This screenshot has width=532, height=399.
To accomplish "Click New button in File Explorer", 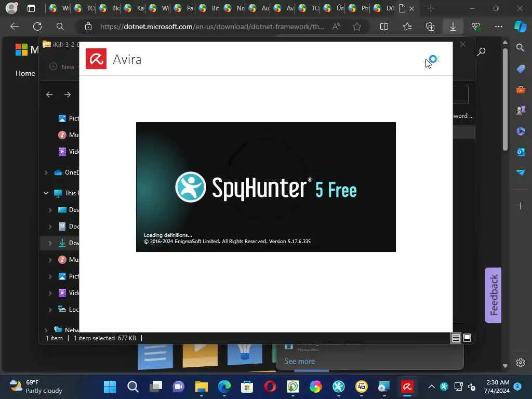I will click(x=62, y=67).
